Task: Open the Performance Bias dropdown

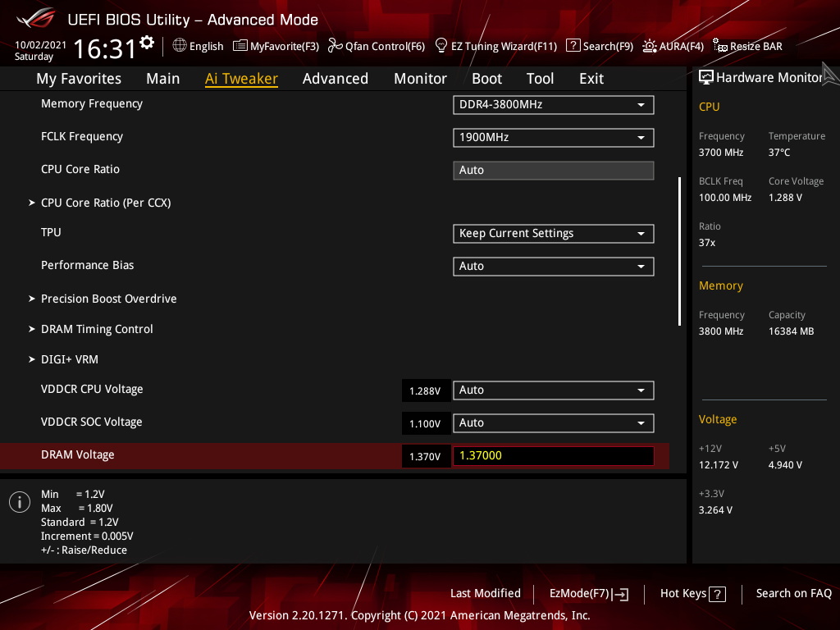Action: click(x=554, y=267)
